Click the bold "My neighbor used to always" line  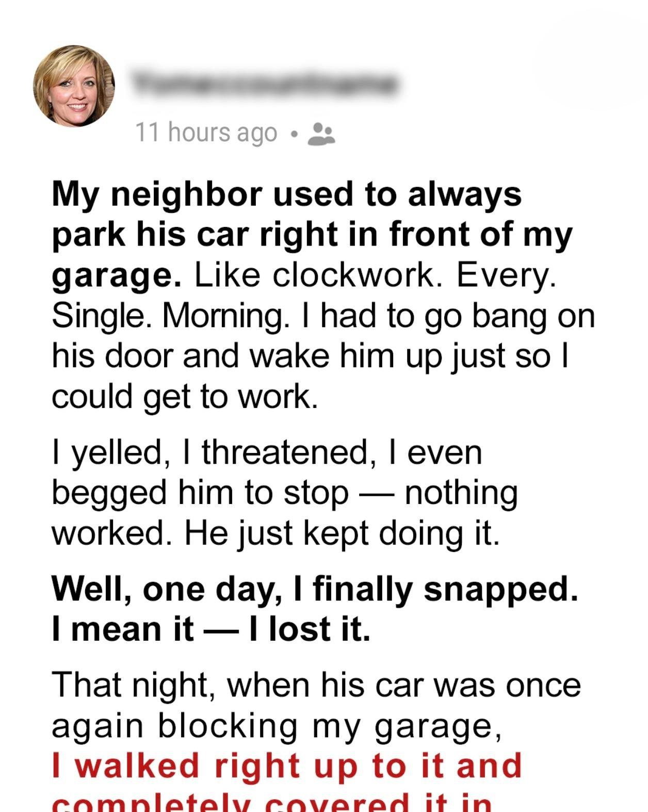286,195
